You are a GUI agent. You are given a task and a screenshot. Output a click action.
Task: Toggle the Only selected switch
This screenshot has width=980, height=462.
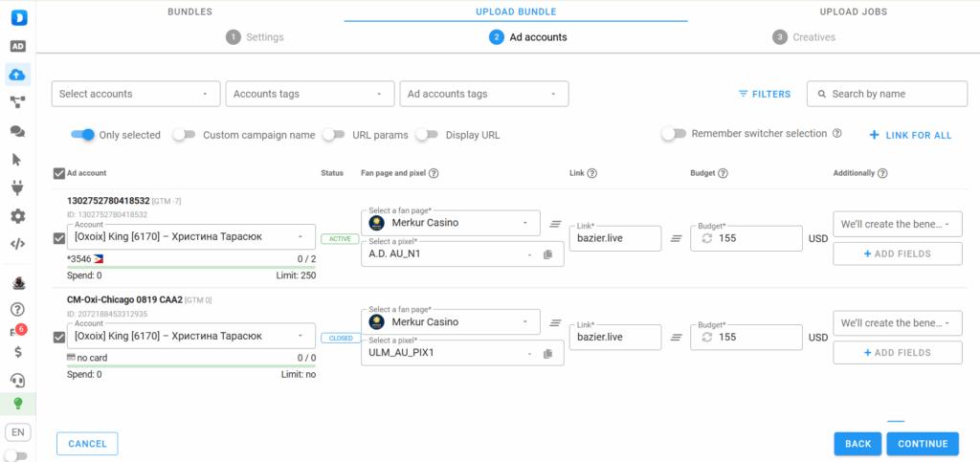pyautogui.click(x=82, y=134)
